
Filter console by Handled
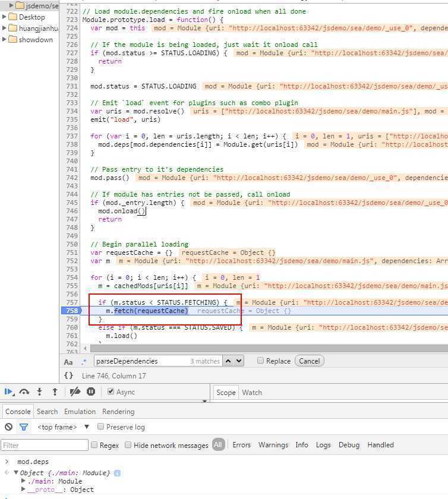[x=380, y=444]
